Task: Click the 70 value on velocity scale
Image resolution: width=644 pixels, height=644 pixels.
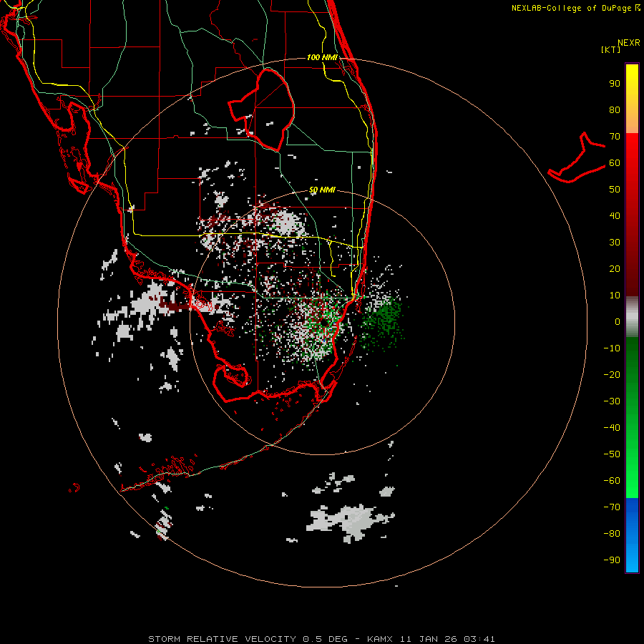Action: pos(615,137)
